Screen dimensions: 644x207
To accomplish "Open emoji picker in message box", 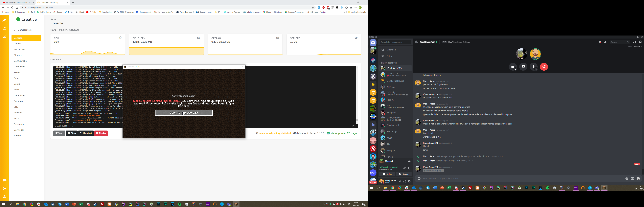I will 638,179.
